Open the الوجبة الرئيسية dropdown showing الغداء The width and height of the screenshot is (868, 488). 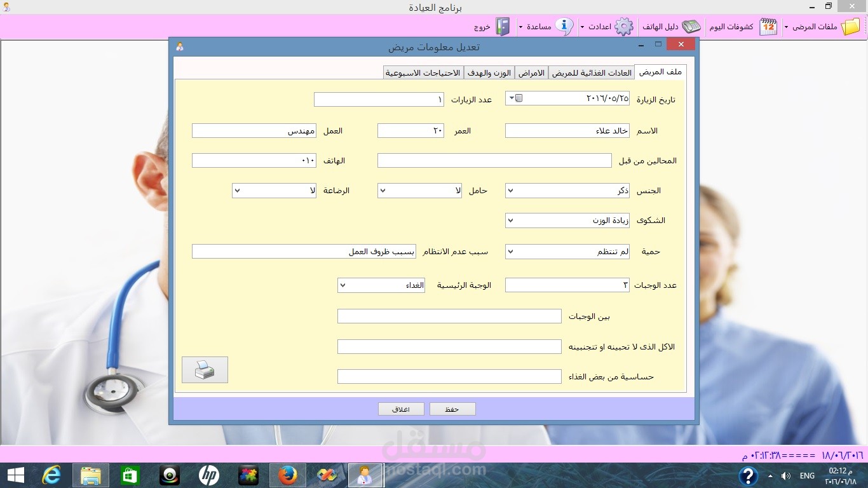tap(342, 285)
